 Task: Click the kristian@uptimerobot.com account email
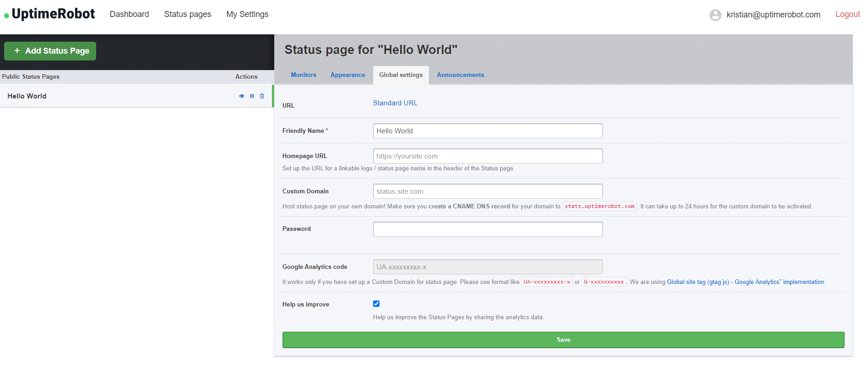[773, 15]
